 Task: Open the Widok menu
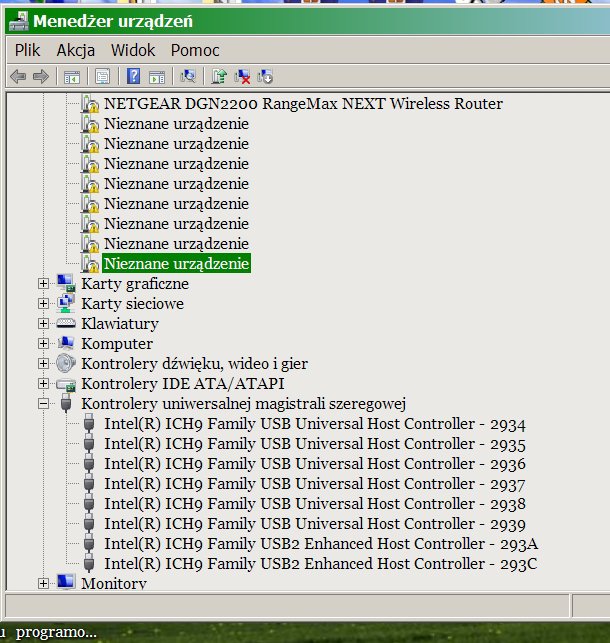pos(133,50)
